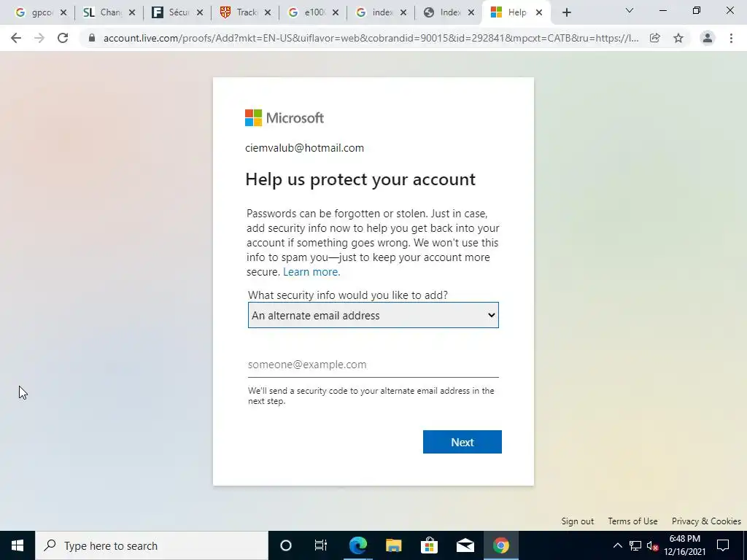Click the Chrome taskbar icon
The height and width of the screenshot is (560, 747).
pyautogui.click(x=500, y=545)
